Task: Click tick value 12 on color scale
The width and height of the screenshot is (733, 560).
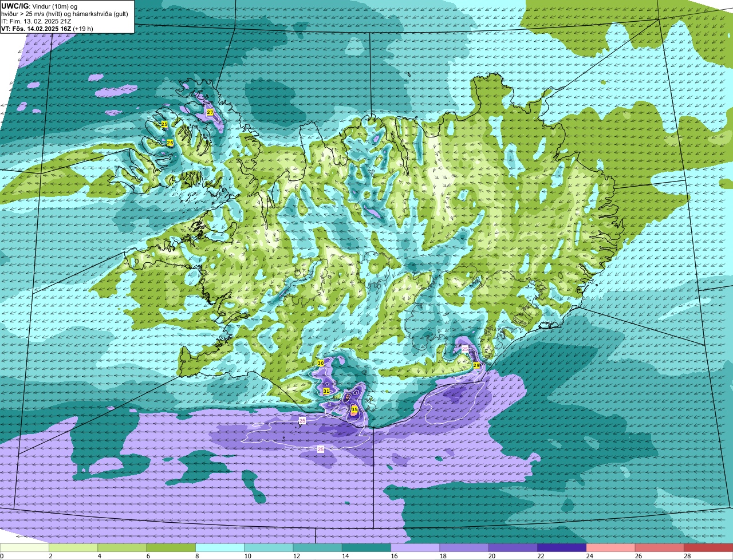Action: pyautogui.click(x=296, y=556)
